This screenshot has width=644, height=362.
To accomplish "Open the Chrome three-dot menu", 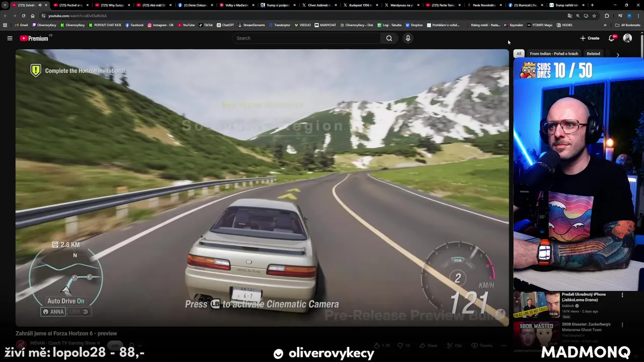I will (638, 16).
